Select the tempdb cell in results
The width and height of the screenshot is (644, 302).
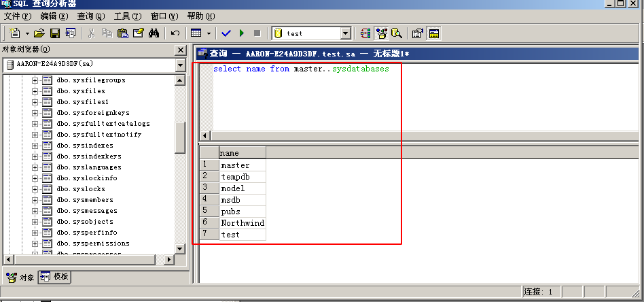tap(243, 177)
